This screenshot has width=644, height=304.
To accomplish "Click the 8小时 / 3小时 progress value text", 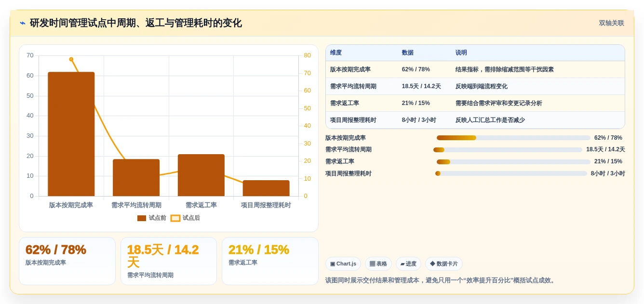I will (608, 173).
